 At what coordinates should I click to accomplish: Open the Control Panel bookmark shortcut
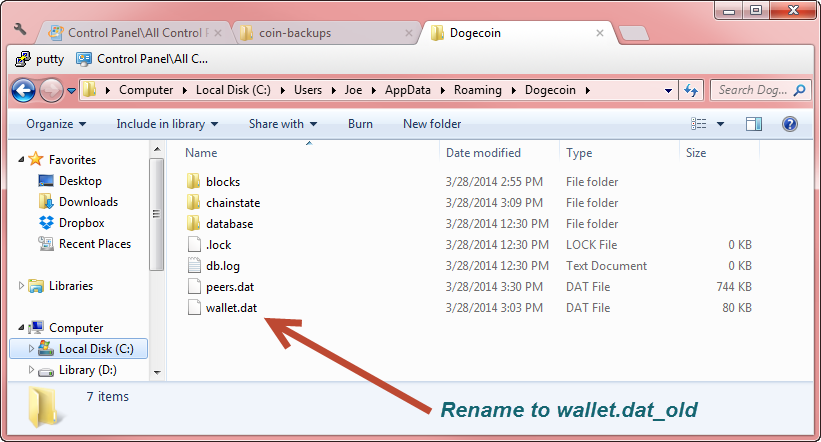point(142,59)
